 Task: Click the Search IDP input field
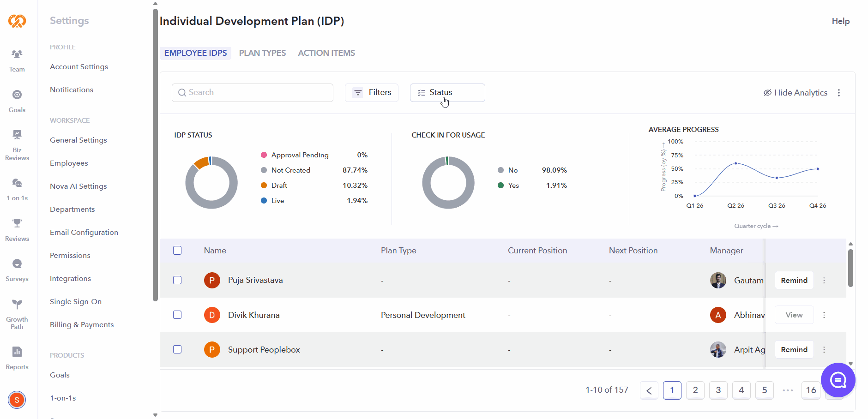pos(253,93)
